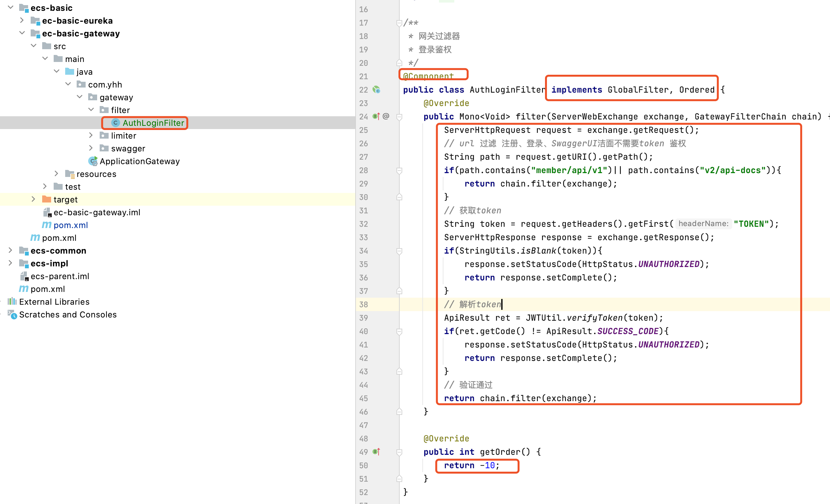The image size is (830, 504).
Task: Click the Scratches and Consoles icon
Action: 12,315
